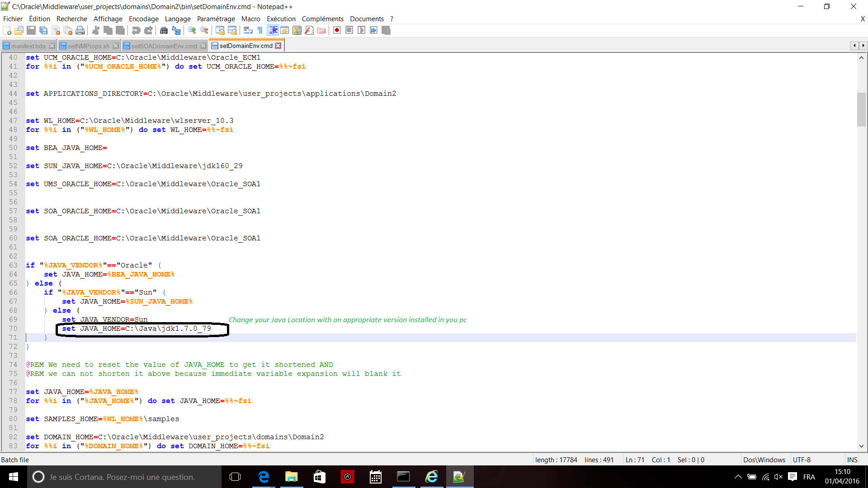Image resolution: width=868 pixels, height=488 pixels.
Task: Open the Encodage menu
Action: [143, 19]
